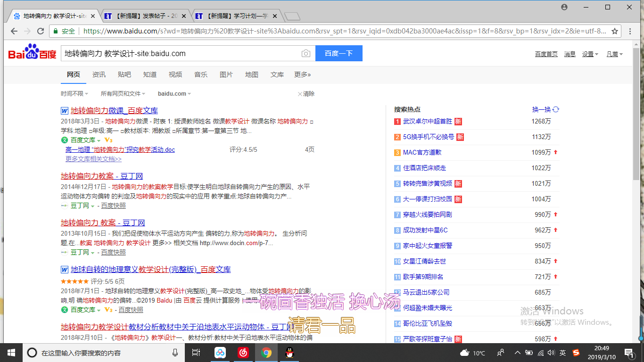This screenshot has height=362, width=644.
Task: Click the 百度一下 search button
Action: click(339, 53)
